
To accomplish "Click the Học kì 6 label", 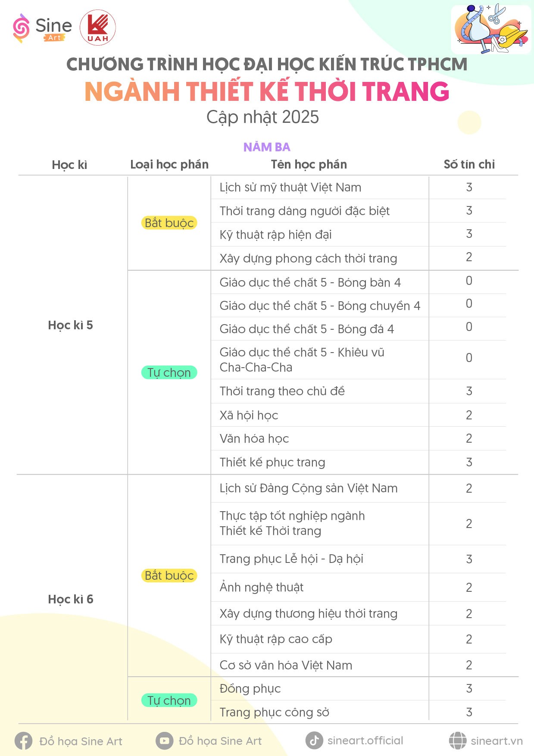I will coord(71,599).
